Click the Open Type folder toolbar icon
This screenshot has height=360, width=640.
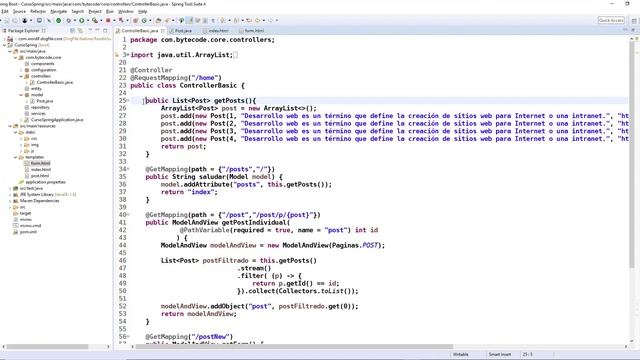pos(158,20)
